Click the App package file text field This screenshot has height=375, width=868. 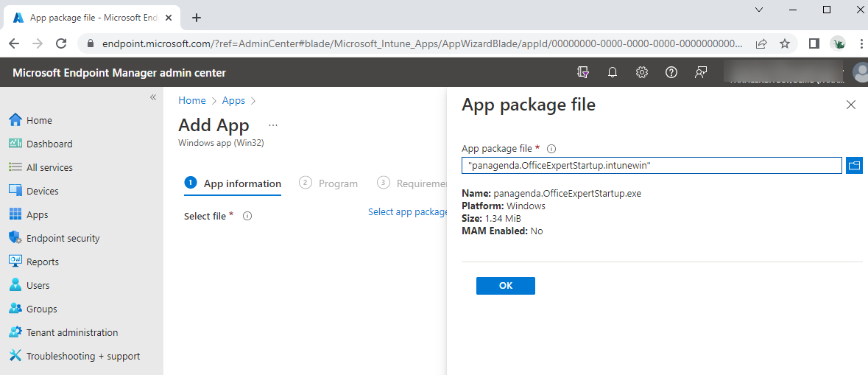coord(652,166)
